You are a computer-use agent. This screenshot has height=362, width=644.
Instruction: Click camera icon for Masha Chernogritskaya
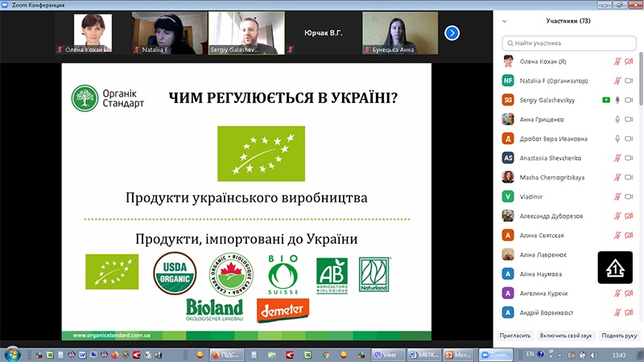[629, 177]
